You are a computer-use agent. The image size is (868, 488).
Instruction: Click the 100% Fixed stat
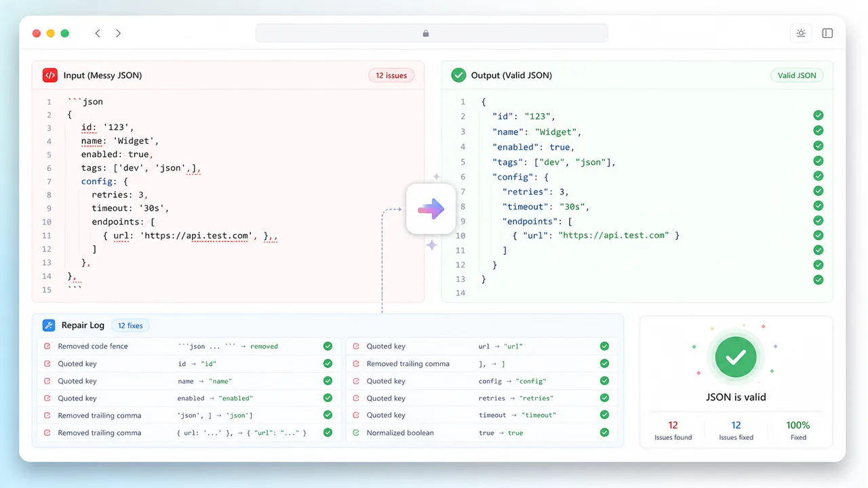pos(798,430)
